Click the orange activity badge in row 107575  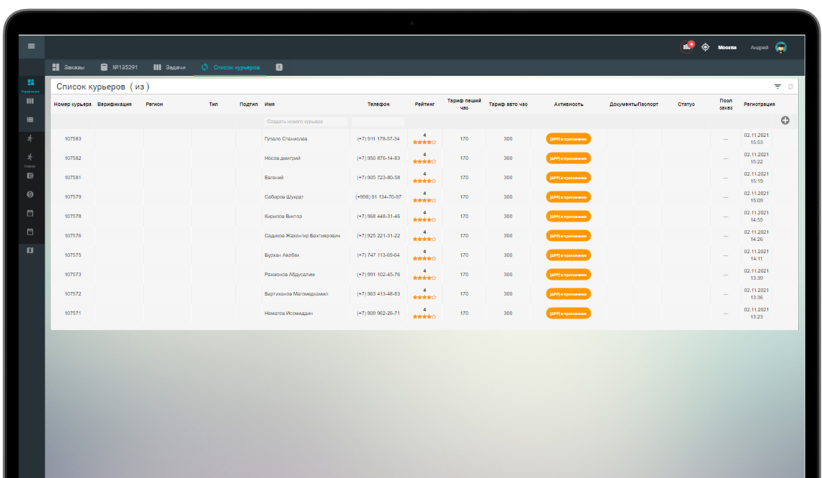pyautogui.click(x=568, y=255)
